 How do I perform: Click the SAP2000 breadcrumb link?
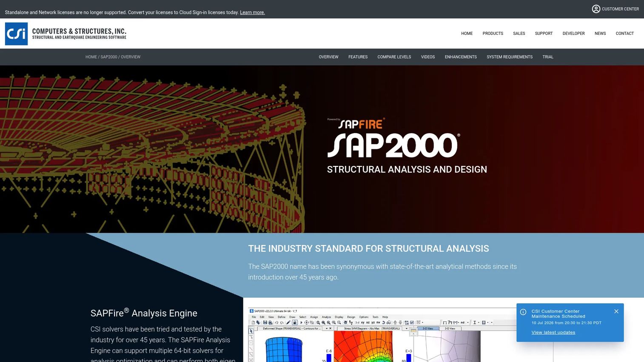click(x=109, y=57)
